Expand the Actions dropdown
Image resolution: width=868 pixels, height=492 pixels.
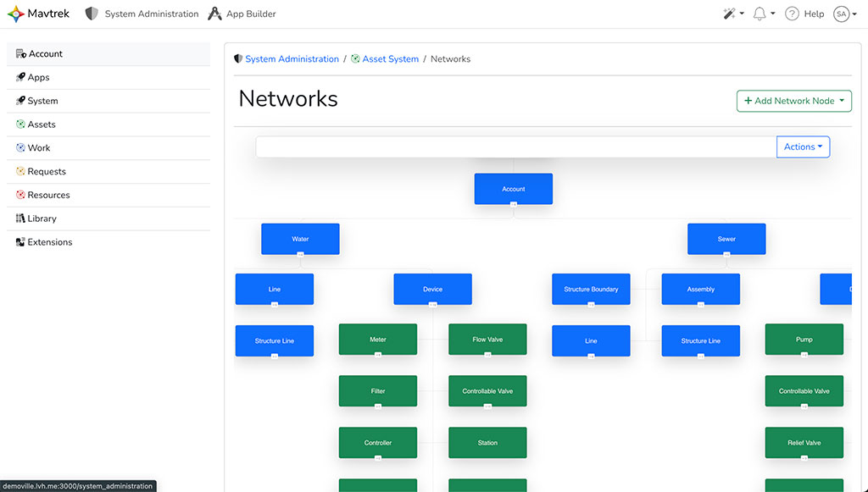[x=803, y=147]
